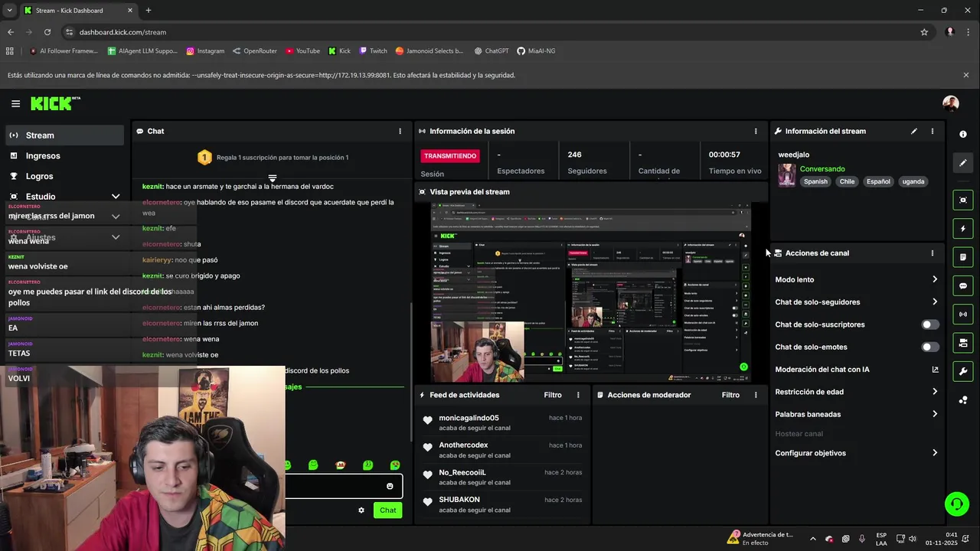This screenshot has height=551, width=980.
Task: Open the OpenRouter bookmark
Action: click(x=254, y=51)
